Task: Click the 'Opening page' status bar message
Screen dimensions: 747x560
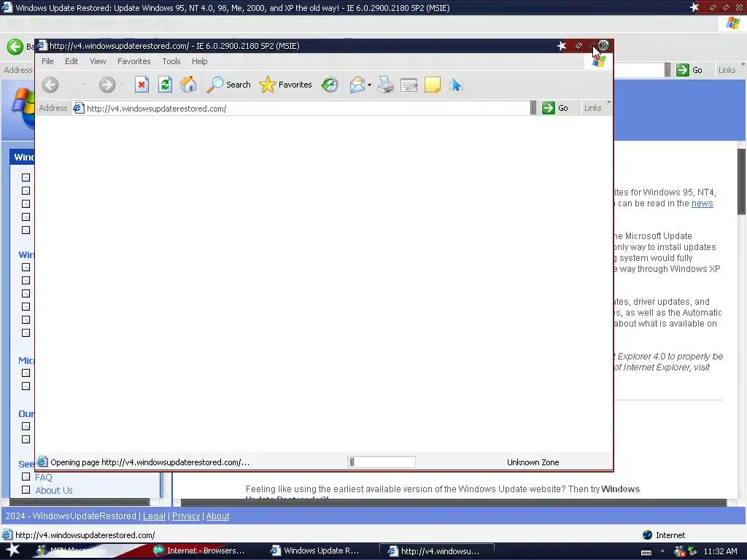Action: tap(150, 462)
